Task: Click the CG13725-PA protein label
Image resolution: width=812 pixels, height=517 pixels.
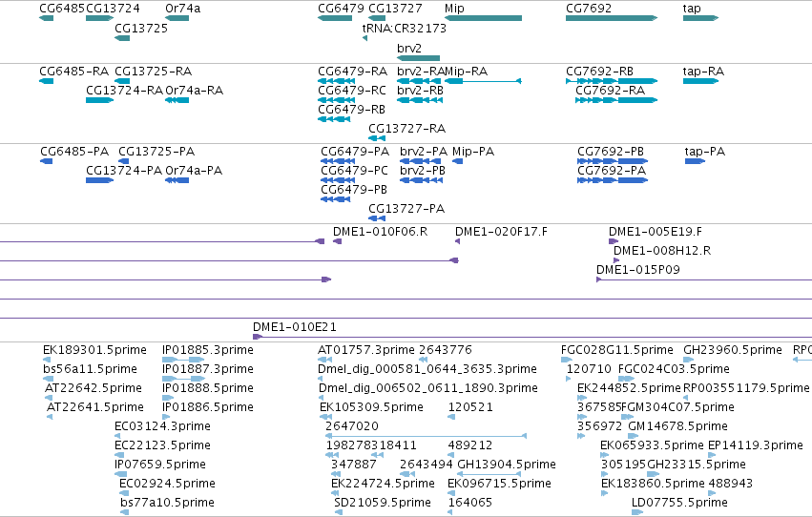Action: pyautogui.click(x=156, y=151)
